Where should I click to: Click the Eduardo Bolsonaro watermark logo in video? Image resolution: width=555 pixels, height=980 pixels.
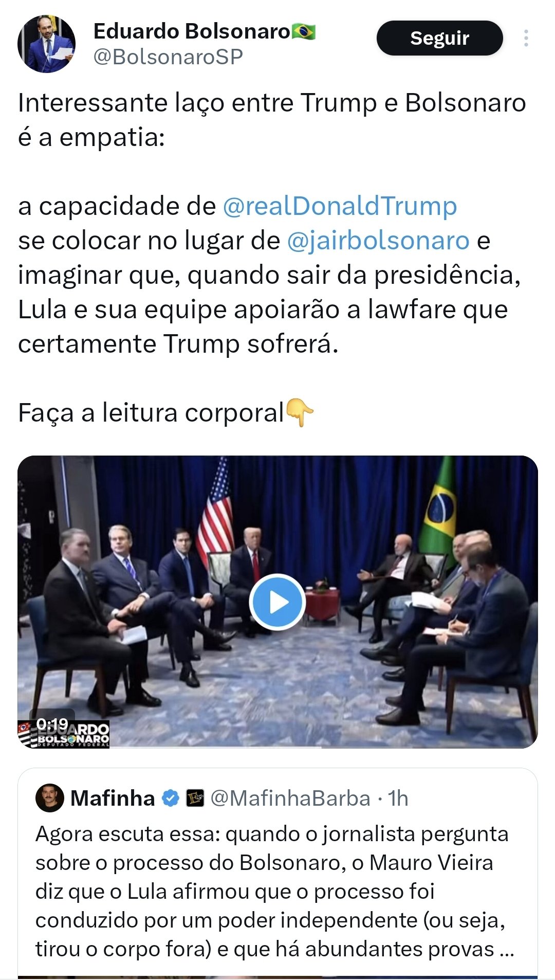[64, 735]
